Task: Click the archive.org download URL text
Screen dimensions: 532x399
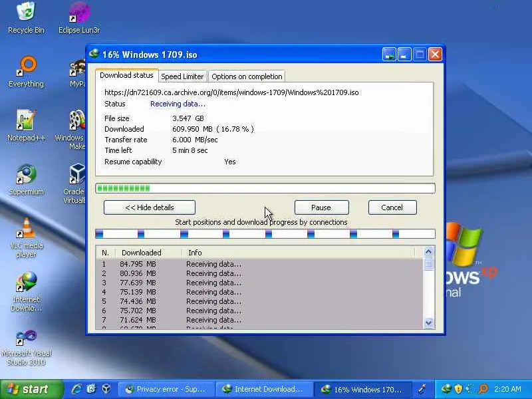Action: 231,92
